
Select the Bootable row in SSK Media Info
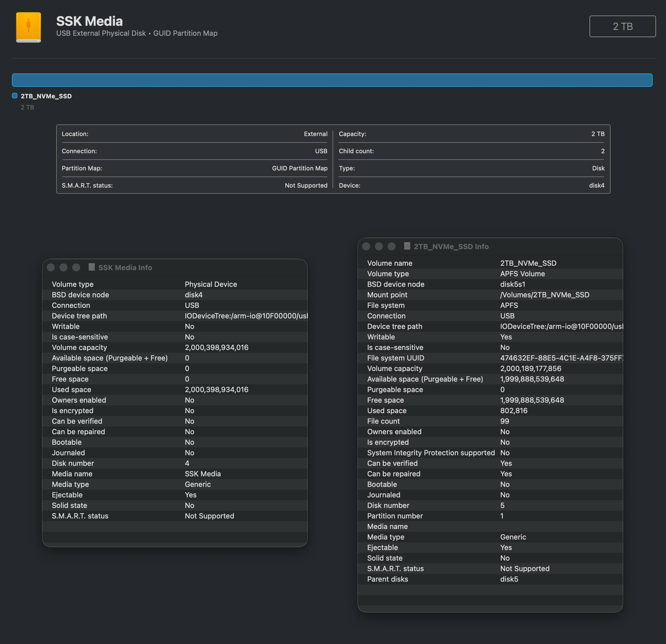175,442
